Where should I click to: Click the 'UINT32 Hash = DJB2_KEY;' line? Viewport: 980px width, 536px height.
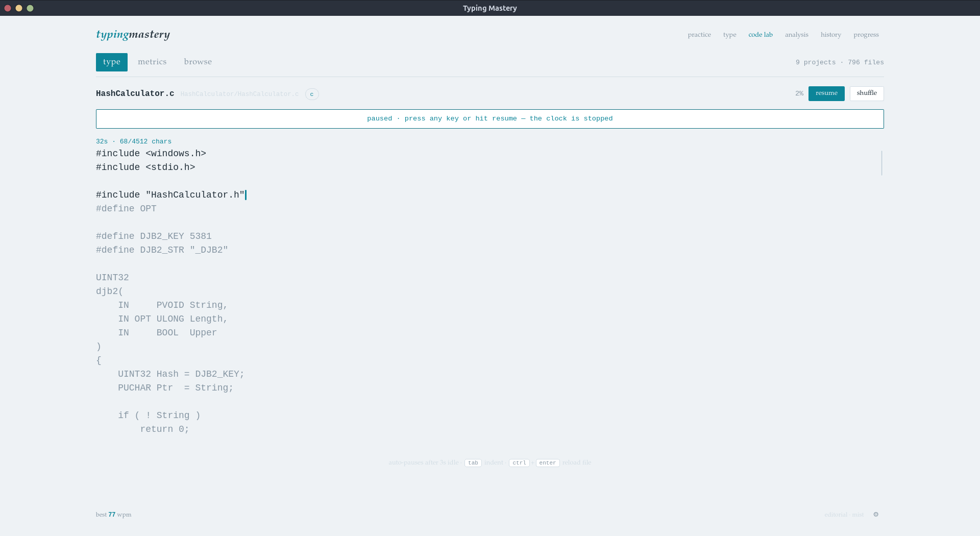181,374
